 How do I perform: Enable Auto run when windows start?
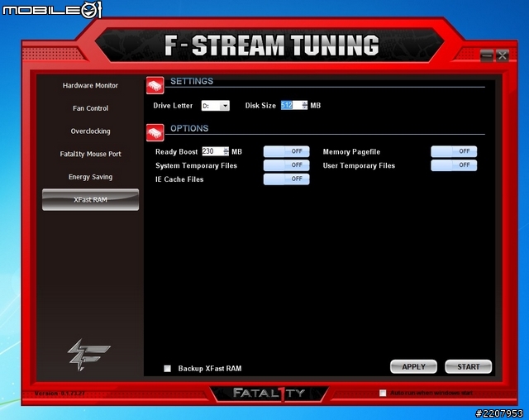point(383,393)
